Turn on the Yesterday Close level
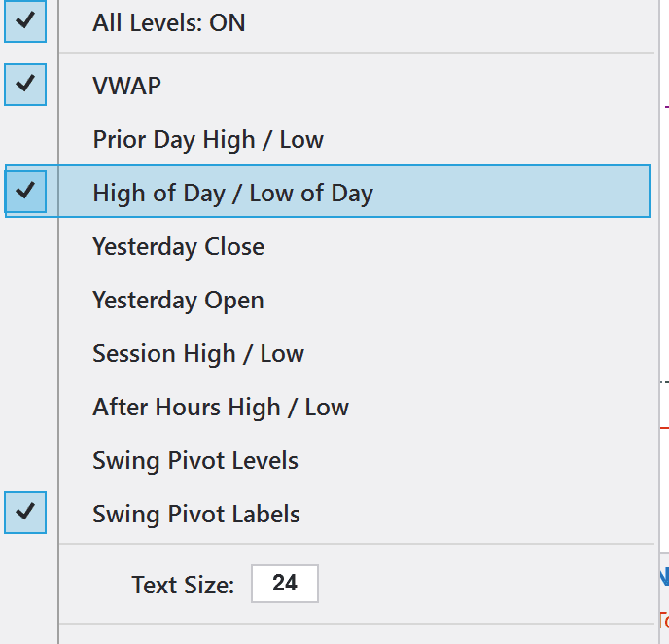Viewport: 669px width, 644px height. [178, 246]
